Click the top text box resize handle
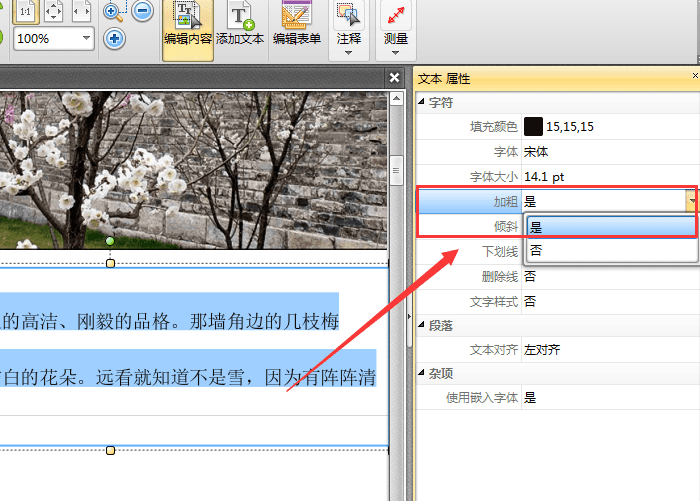Screen dimensions: 700x501 (x=110, y=263)
